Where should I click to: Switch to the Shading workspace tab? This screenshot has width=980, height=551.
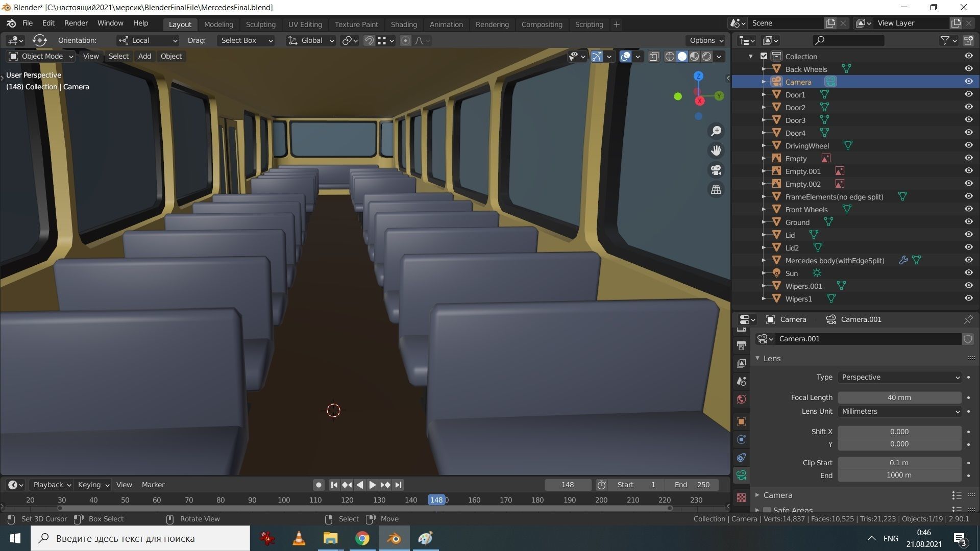403,24
